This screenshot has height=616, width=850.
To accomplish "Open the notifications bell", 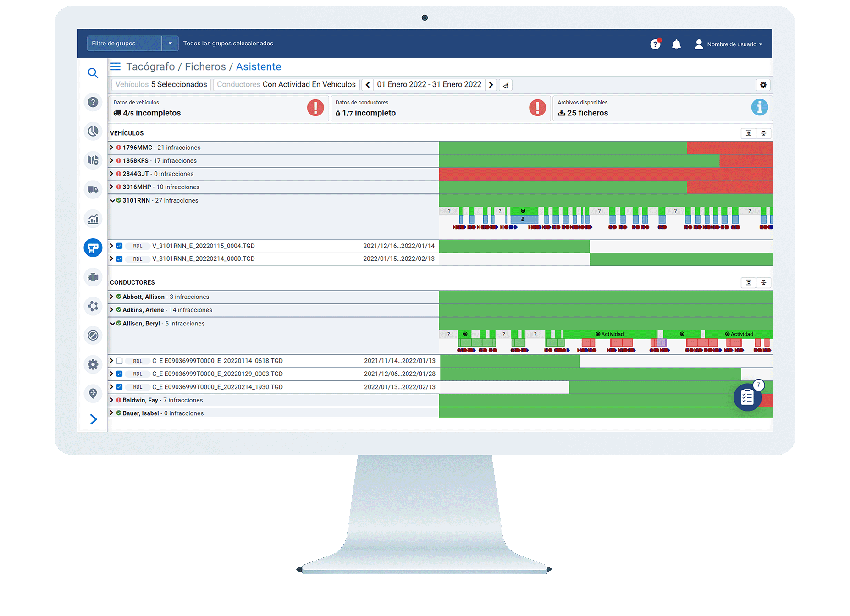I will pyautogui.click(x=676, y=44).
